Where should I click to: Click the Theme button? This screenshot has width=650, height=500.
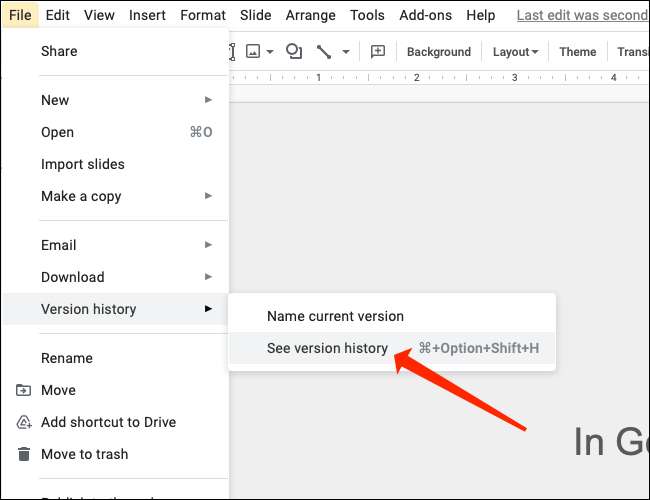[577, 52]
